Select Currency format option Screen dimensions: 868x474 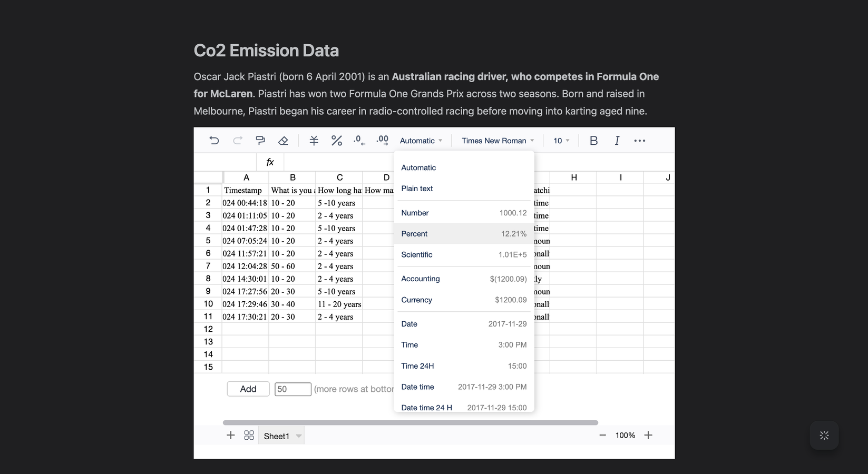[464, 300]
